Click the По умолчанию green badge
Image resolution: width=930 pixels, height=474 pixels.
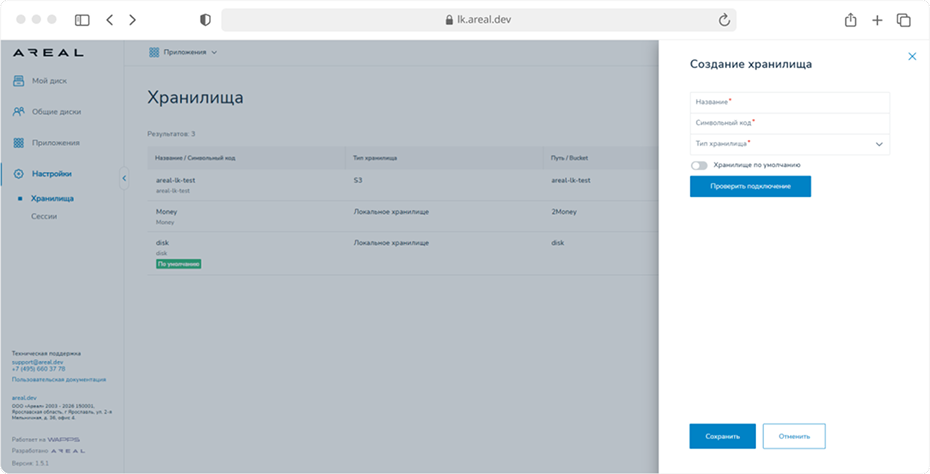[x=179, y=264]
